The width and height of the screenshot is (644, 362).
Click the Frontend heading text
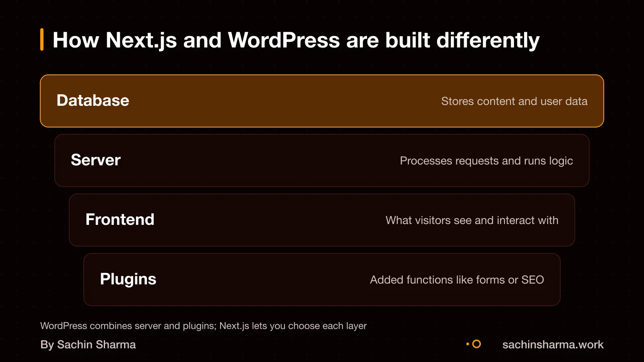(120, 220)
